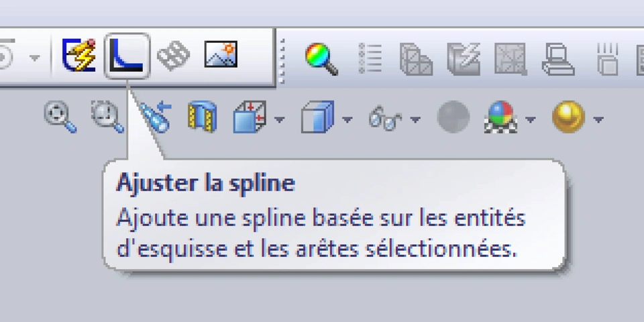Click the View Orientation cube icon

250,118
